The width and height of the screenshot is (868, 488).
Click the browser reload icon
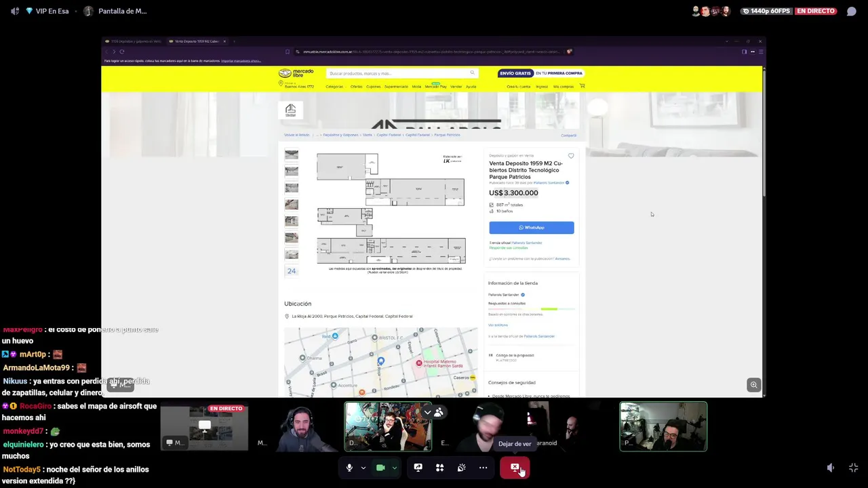pyautogui.click(x=122, y=52)
